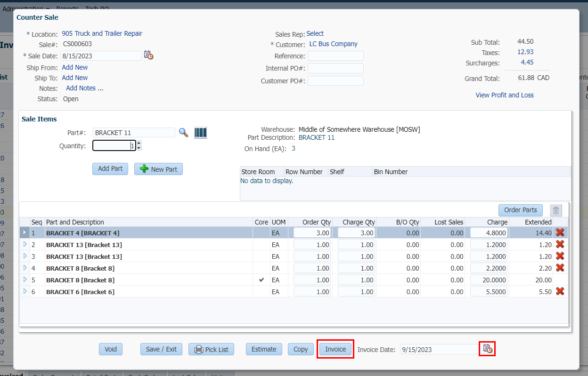Click the barcode scan icon
This screenshot has height=376, width=588.
(201, 133)
